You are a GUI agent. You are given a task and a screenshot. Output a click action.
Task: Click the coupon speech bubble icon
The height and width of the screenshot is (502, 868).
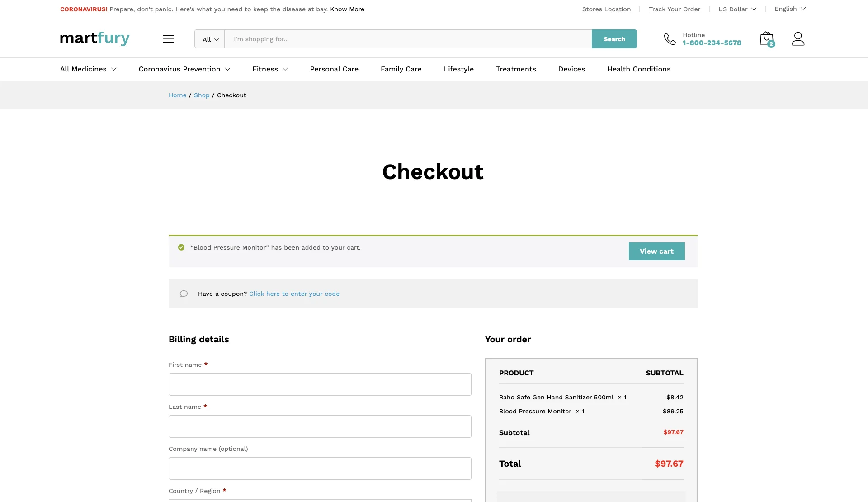184,294
